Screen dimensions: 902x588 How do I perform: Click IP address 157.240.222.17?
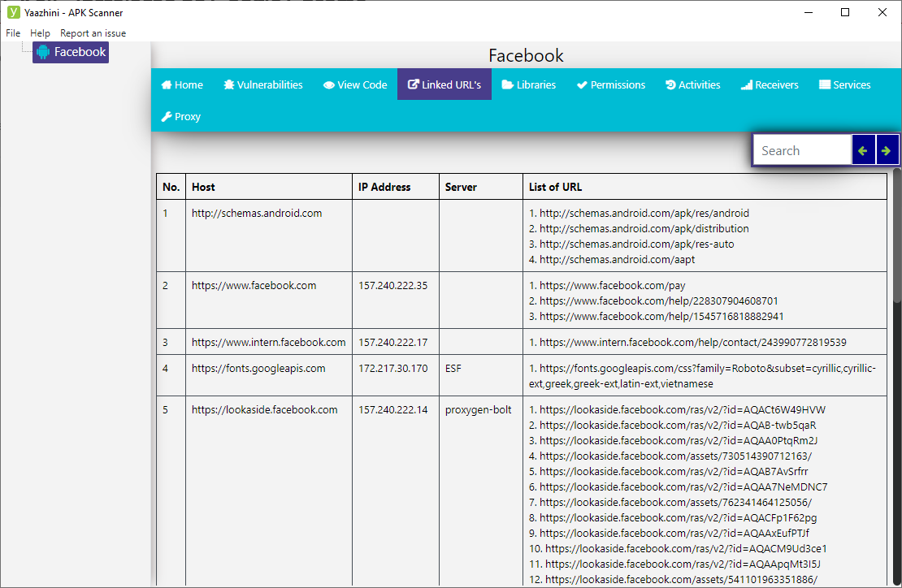click(393, 343)
